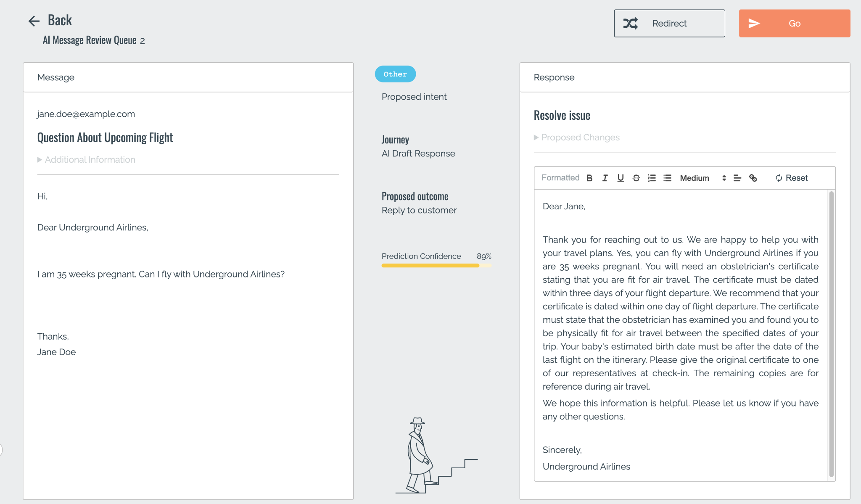
Task: Go back using the Back arrow
Action: (34, 21)
